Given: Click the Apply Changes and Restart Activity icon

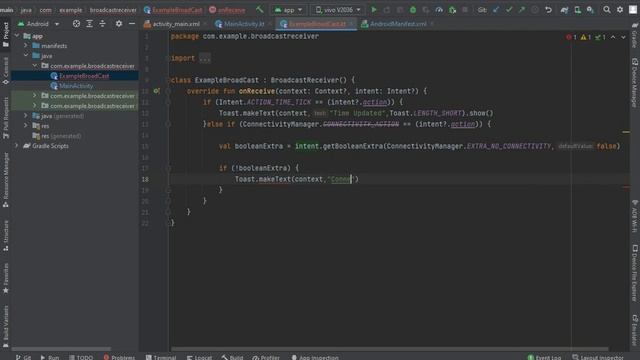Looking at the screenshot, I should (387, 9).
